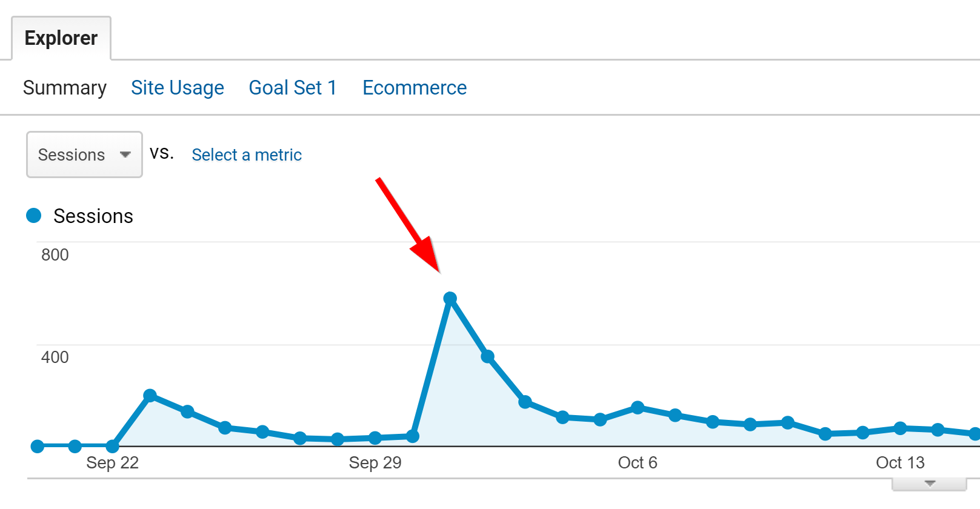This screenshot has height=509, width=980.
Task: Open the Sessions metric dropdown
Action: 84,155
